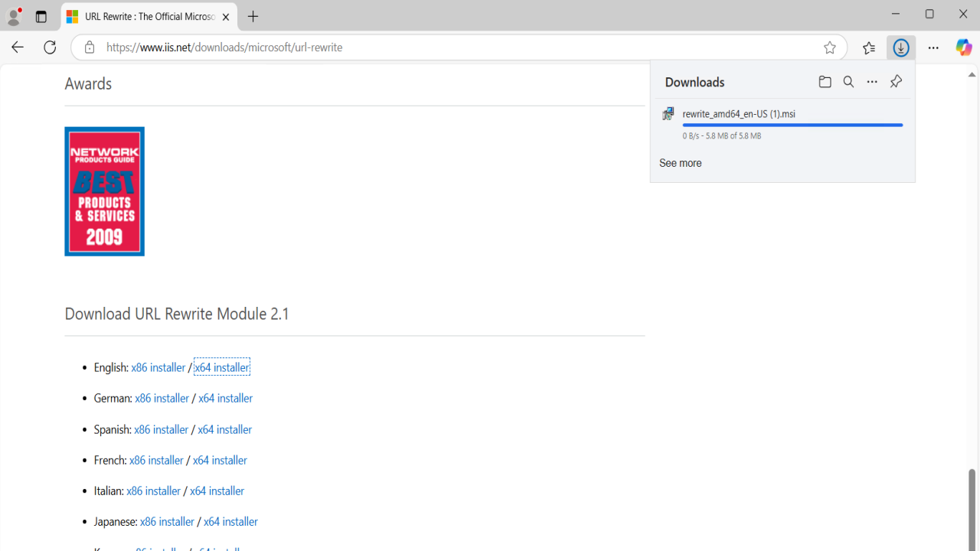Minimize the browser window
The width and height of the screenshot is (980, 551).
click(x=896, y=14)
